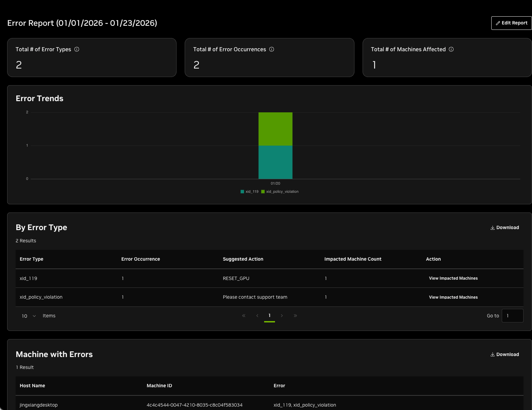Screen dimensions: 532x410
Task: Click the green xid_policy_violation bar segment
Action: (x=275, y=129)
